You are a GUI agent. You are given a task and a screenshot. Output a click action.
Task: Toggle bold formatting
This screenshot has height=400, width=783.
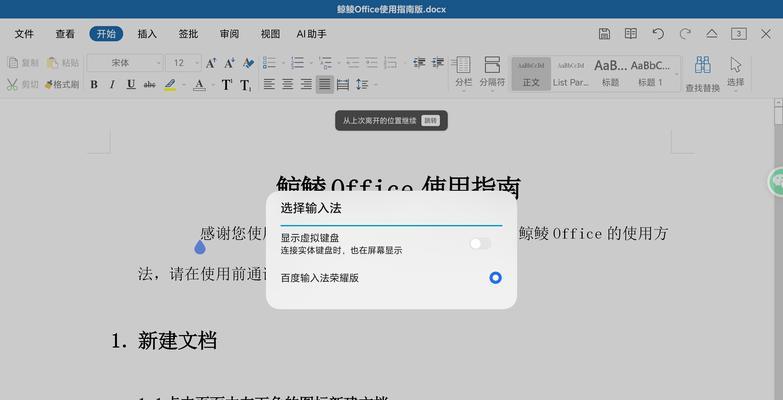coord(94,84)
